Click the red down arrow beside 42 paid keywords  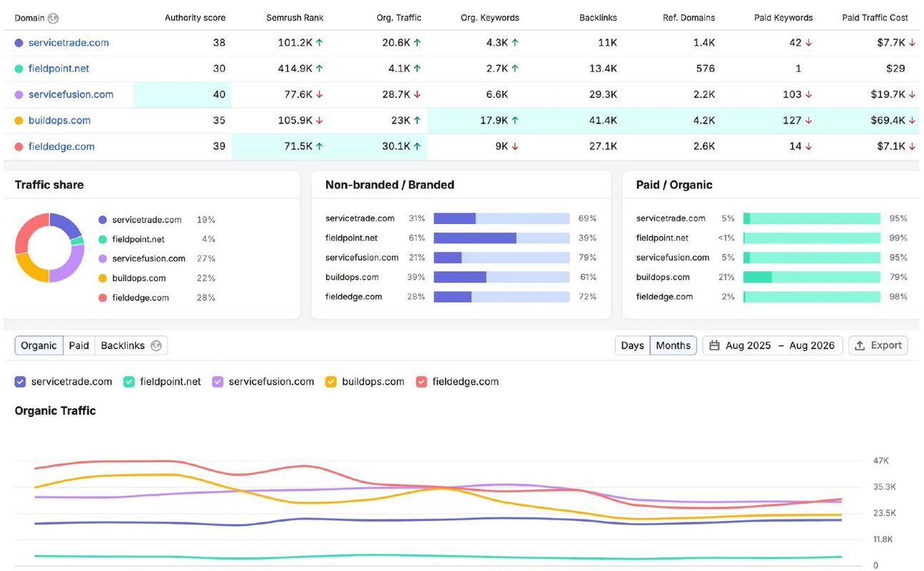[808, 43]
